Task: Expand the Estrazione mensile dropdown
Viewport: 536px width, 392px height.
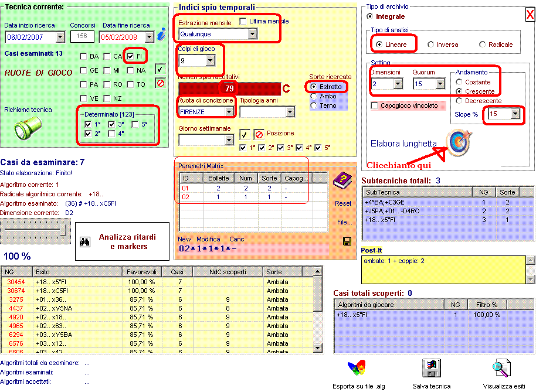Action: (x=253, y=34)
